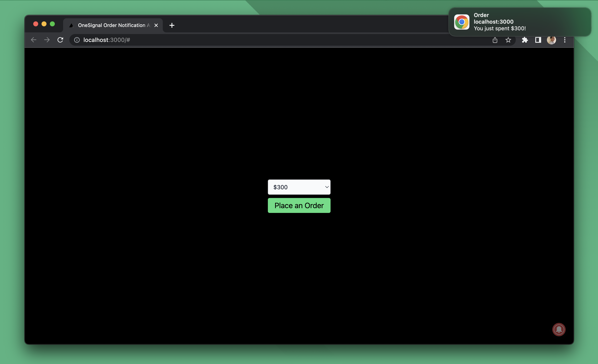Click the OneSignal red bell subscription button
The width and height of the screenshot is (598, 364).
tap(559, 329)
